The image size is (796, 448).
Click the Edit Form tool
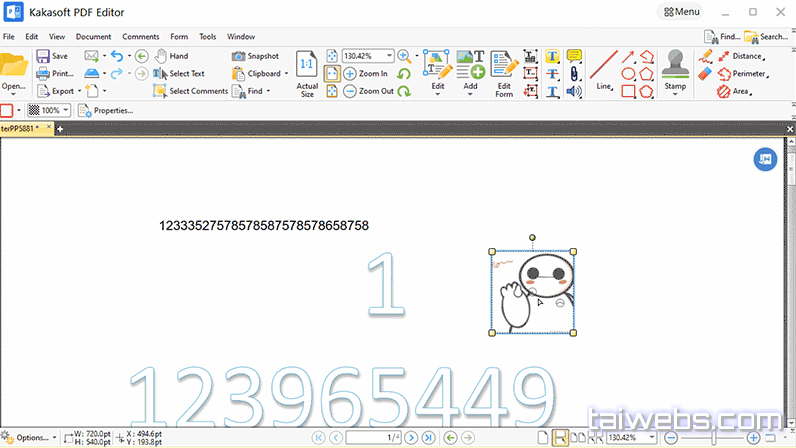[x=504, y=72]
